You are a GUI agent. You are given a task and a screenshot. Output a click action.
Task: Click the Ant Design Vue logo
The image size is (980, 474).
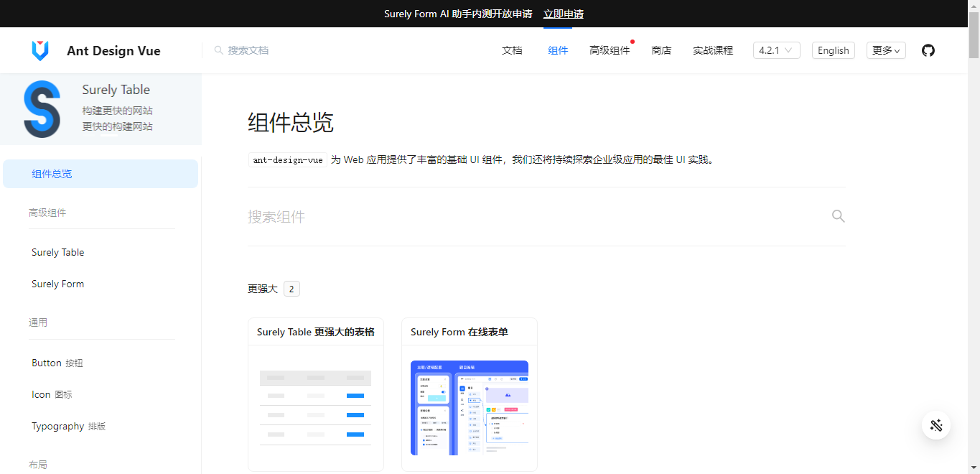point(40,50)
